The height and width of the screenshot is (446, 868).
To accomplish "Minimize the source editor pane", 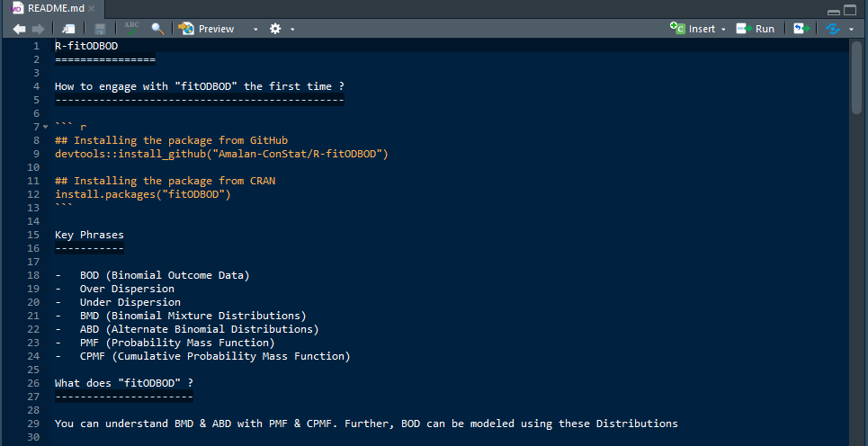I will 834,11.
